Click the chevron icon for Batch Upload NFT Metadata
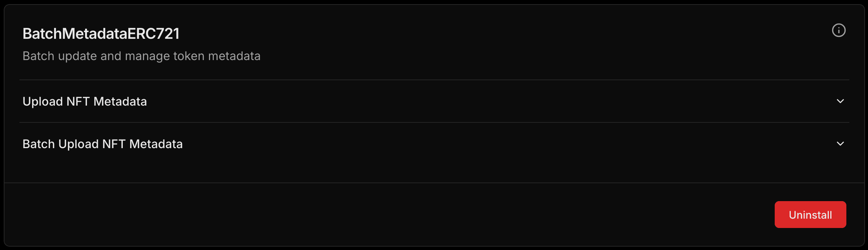868x250 pixels. [x=840, y=144]
